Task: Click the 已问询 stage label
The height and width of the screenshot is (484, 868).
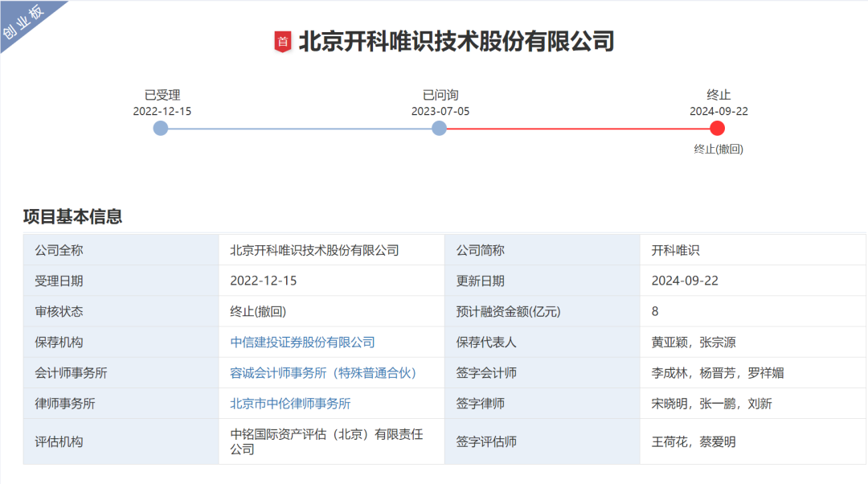Action: 440,95
